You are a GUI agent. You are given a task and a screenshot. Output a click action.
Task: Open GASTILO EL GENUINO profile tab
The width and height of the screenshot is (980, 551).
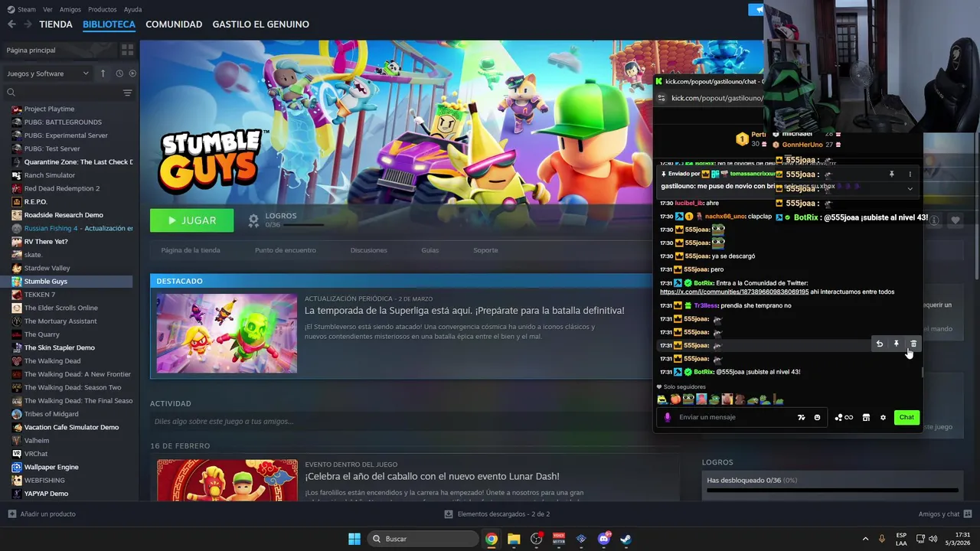(x=261, y=24)
